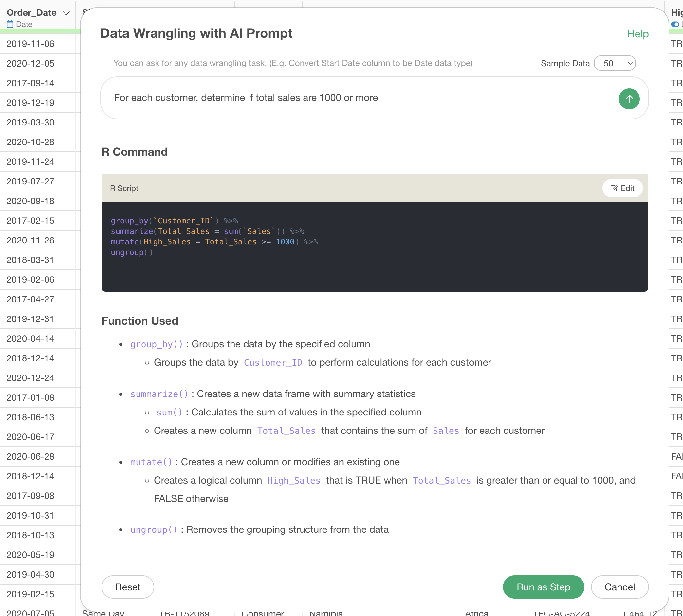This screenshot has width=683, height=616.
Task: Select the 2019-11-06 date cell
Action: (30, 44)
